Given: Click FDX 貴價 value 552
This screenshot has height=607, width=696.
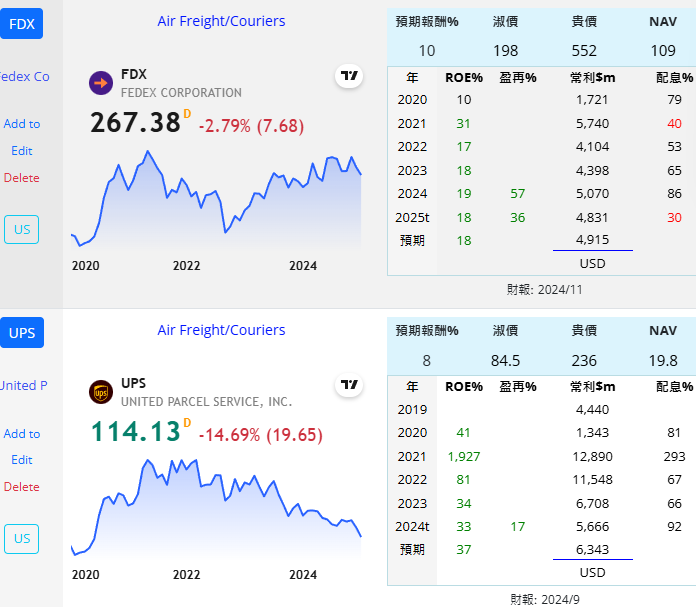Looking at the screenshot, I should coord(584,51).
